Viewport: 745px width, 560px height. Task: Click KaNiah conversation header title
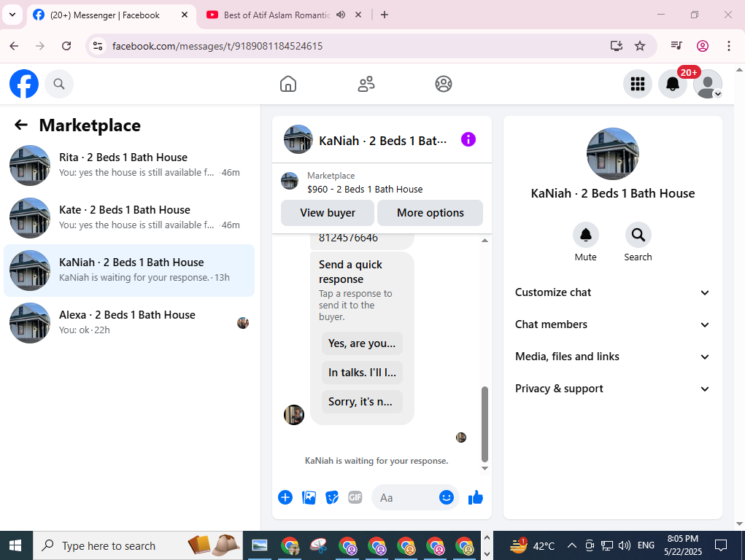coord(382,141)
